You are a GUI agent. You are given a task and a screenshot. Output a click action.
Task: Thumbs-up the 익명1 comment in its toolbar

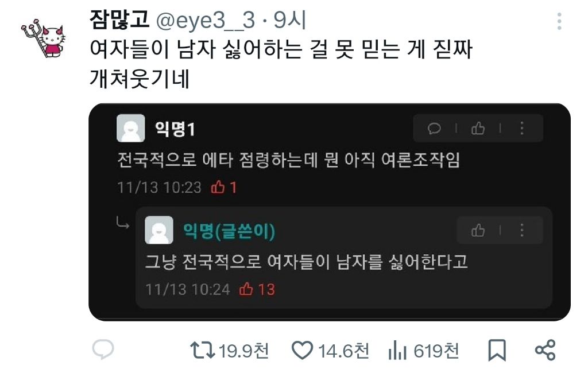[x=478, y=129]
